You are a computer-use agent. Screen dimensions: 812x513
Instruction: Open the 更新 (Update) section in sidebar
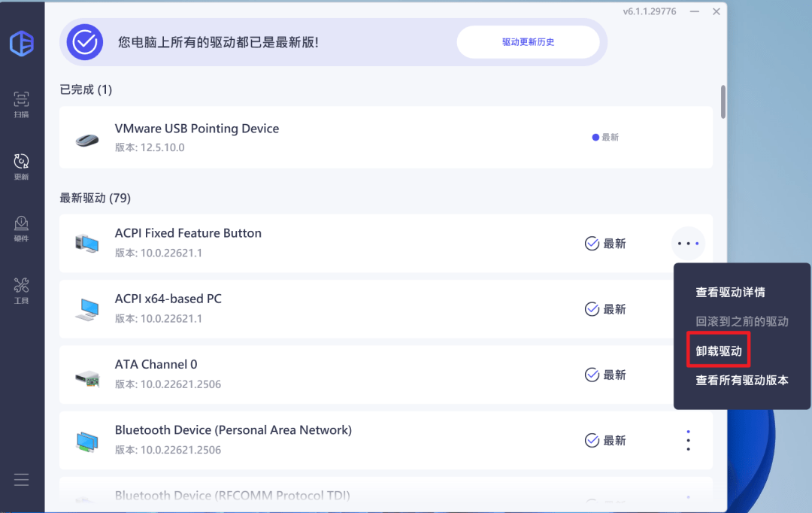21,164
